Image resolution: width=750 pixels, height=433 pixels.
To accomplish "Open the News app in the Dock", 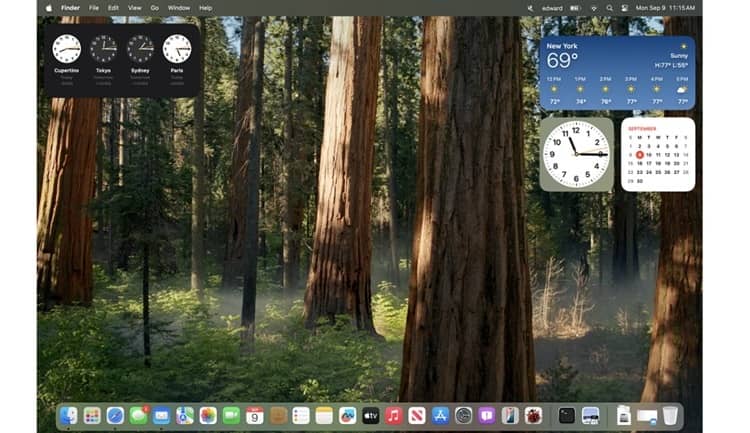I will pos(417,416).
